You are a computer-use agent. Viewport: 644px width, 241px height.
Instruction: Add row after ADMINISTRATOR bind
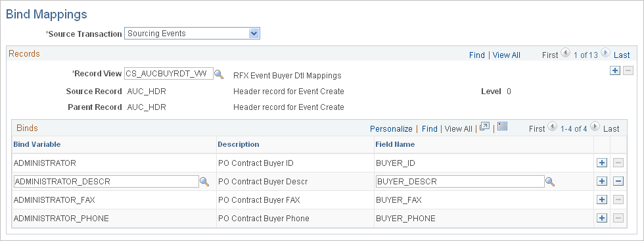602,163
